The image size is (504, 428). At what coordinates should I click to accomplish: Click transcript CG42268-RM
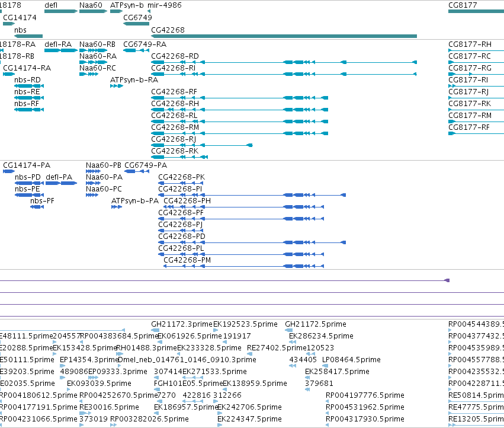coord(175,127)
